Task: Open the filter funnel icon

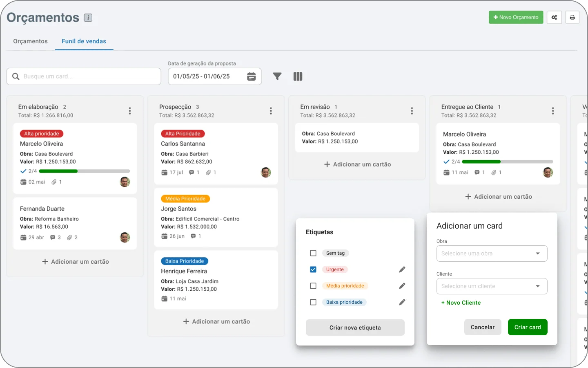Action: (277, 76)
